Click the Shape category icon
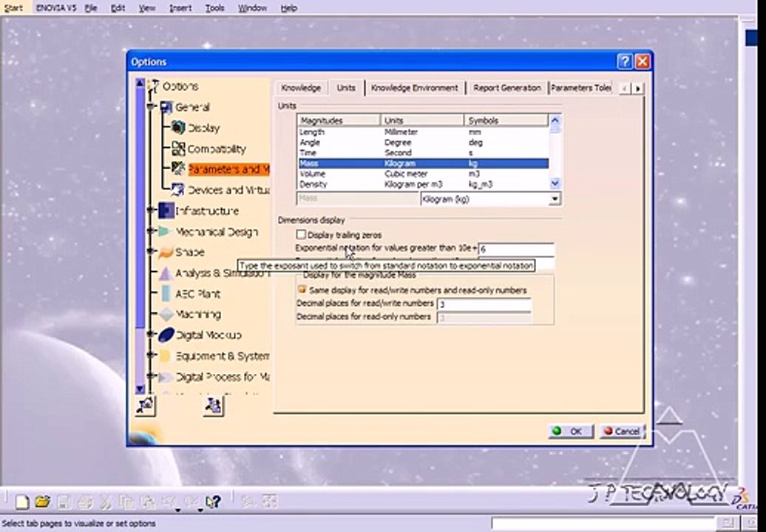The image size is (766, 532). [x=166, y=253]
